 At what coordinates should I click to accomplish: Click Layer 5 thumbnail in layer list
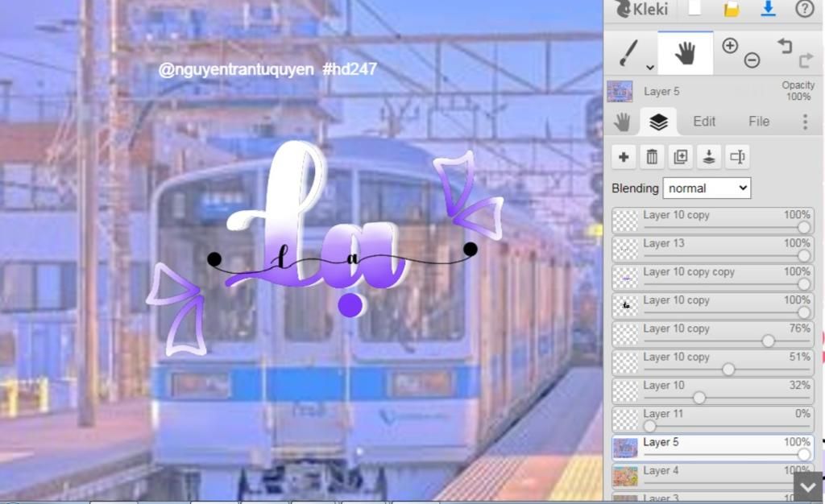tap(625, 448)
